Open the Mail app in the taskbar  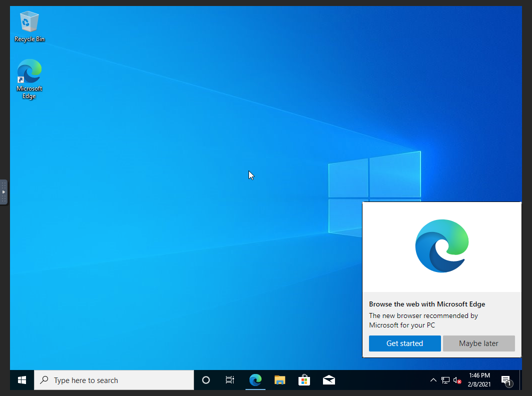click(328, 380)
